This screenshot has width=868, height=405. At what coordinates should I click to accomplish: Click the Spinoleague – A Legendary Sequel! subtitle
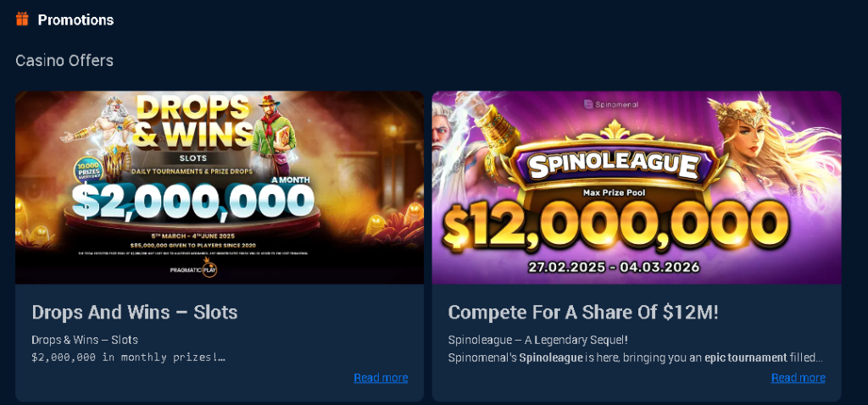tap(537, 340)
